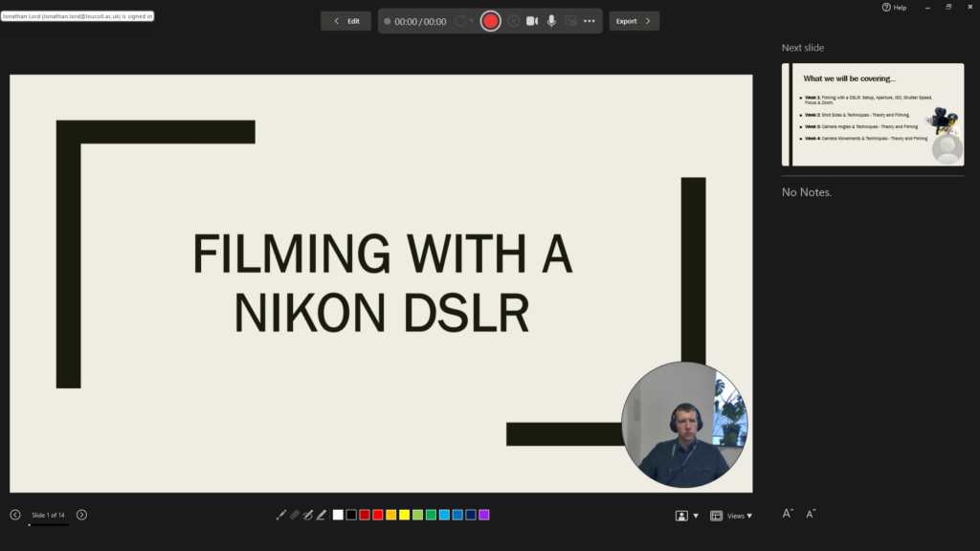Go back to Edit mode
The height and width of the screenshot is (551, 980).
(x=345, y=20)
